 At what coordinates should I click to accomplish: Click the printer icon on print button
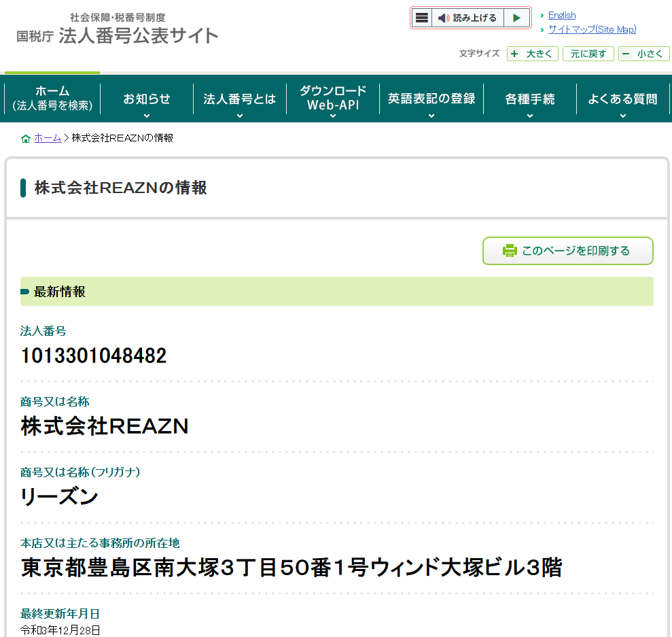(510, 251)
